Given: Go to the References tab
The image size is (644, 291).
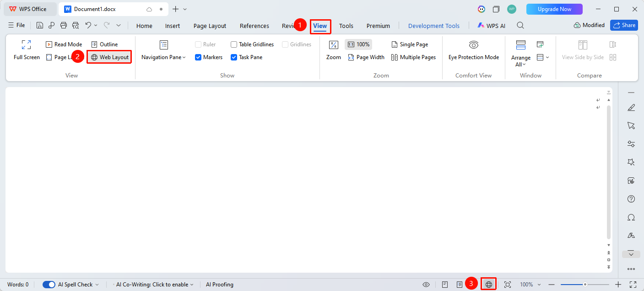Looking at the screenshot, I should (x=254, y=26).
